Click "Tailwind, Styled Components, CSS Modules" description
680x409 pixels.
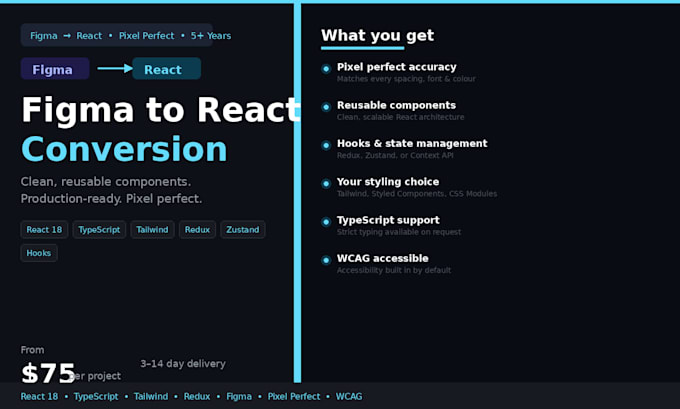point(417,194)
